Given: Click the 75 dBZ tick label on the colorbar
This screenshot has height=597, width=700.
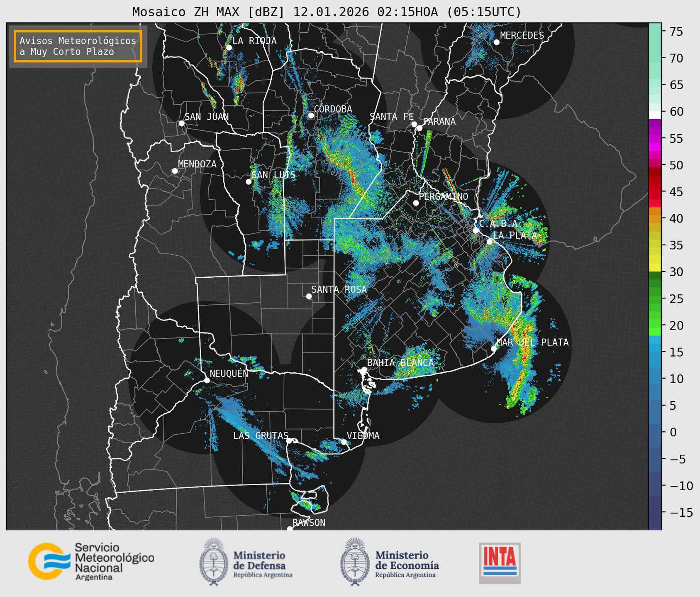Looking at the screenshot, I should [676, 32].
